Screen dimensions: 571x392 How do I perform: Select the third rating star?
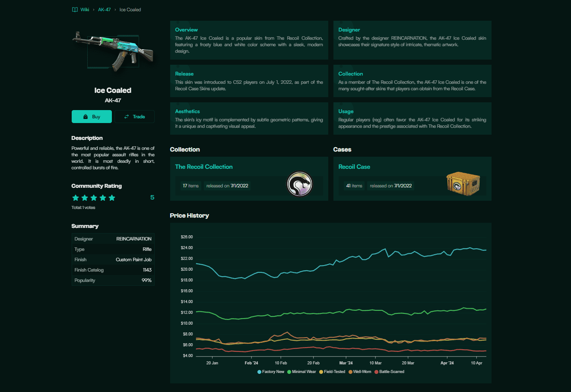click(x=94, y=198)
